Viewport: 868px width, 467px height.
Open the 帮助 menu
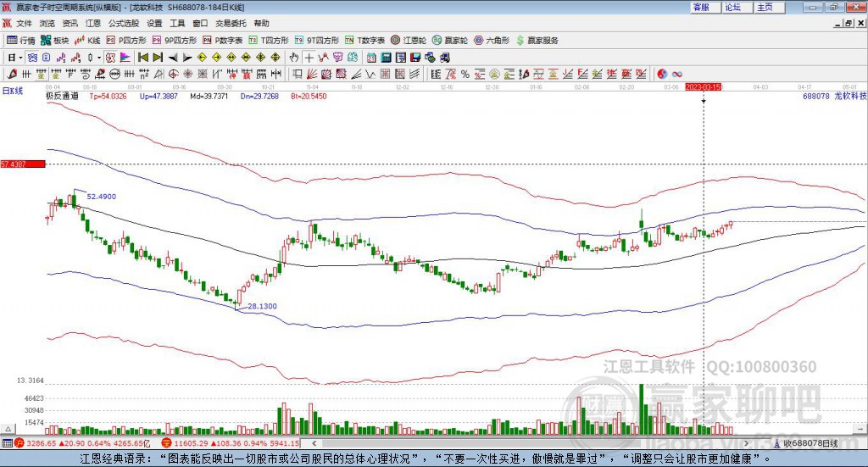pos(261,23)
